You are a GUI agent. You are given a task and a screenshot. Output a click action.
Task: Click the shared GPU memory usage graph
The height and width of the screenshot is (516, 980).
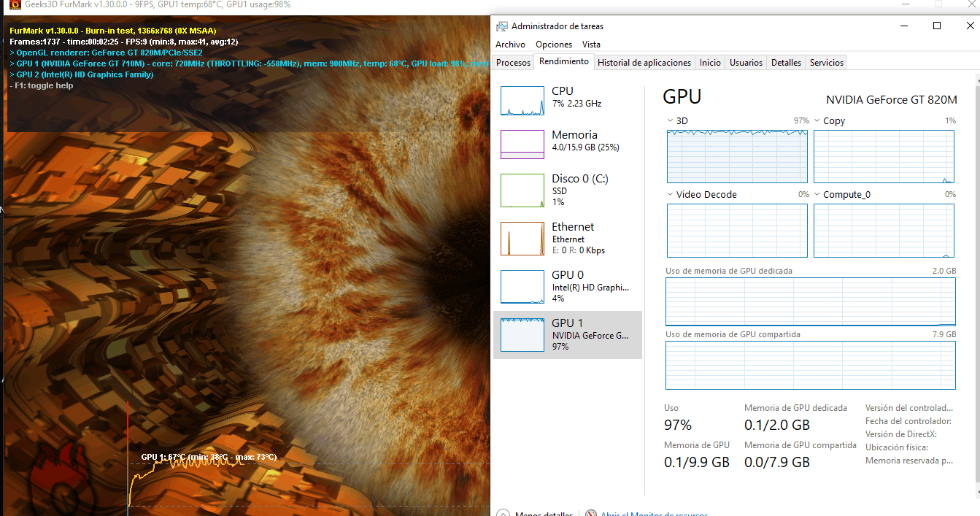[810, 365]
